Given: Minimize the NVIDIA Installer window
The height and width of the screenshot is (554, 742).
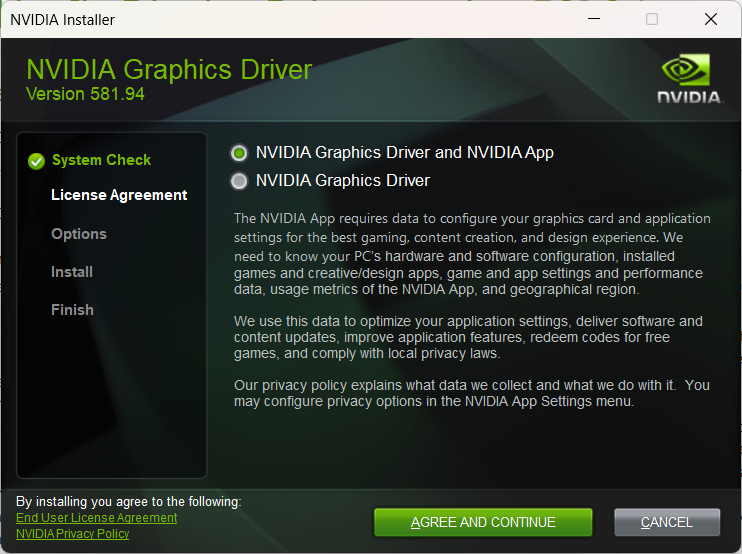Looking at the screenshot, I should [x=594, y=19].
